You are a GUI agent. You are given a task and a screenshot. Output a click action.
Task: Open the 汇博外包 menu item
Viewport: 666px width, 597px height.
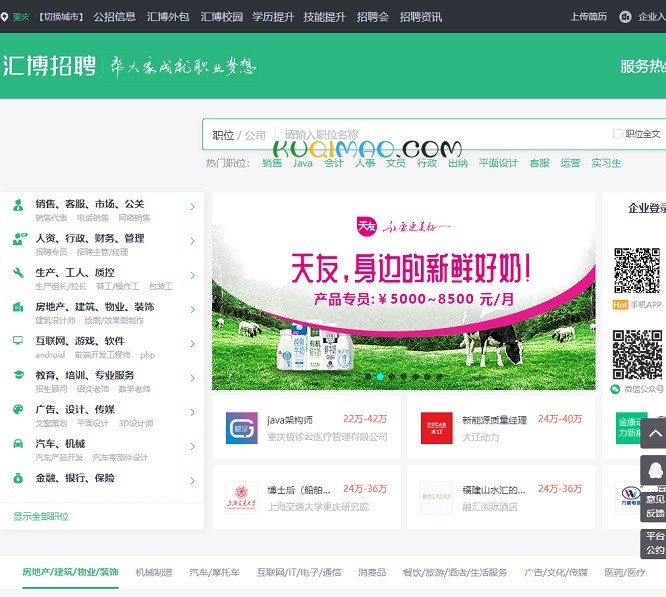pyautogui.click(x=168, y=17)
